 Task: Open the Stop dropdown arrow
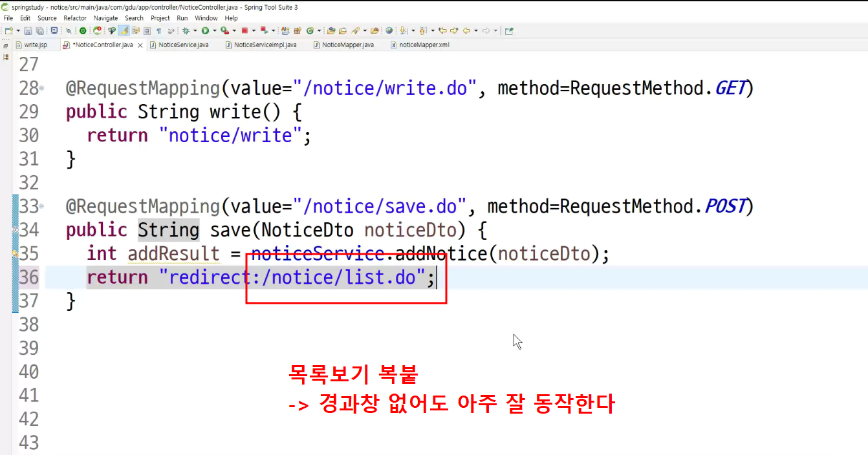(254, 30)
